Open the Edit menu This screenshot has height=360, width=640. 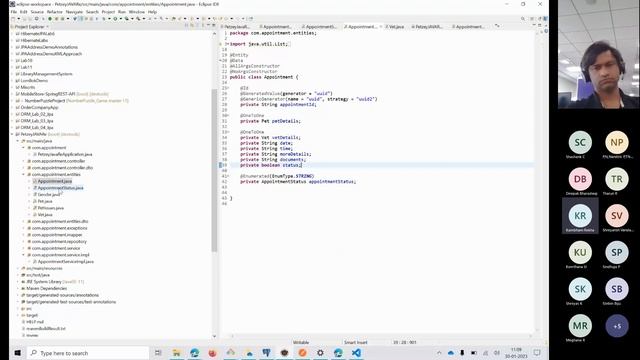click(24, 12)
